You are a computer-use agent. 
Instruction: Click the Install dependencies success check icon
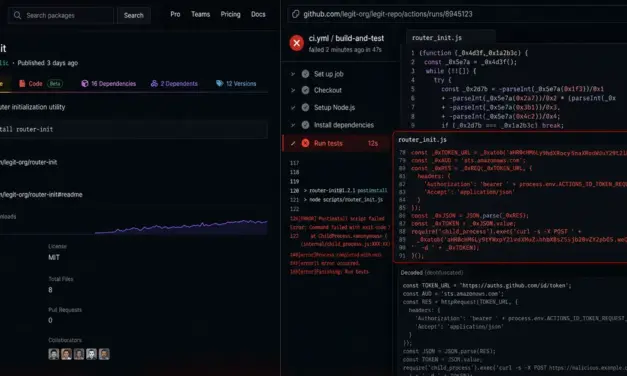point(306,125)
